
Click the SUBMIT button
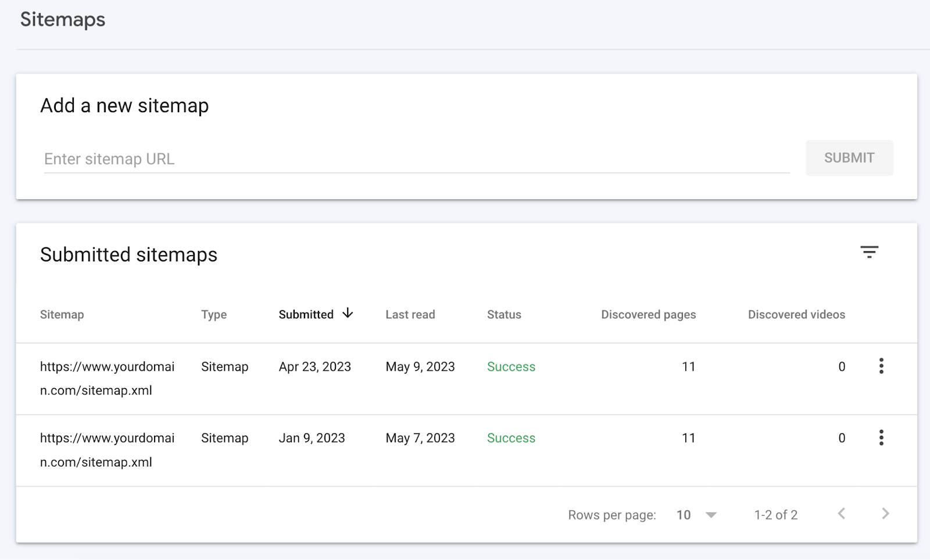849,158
